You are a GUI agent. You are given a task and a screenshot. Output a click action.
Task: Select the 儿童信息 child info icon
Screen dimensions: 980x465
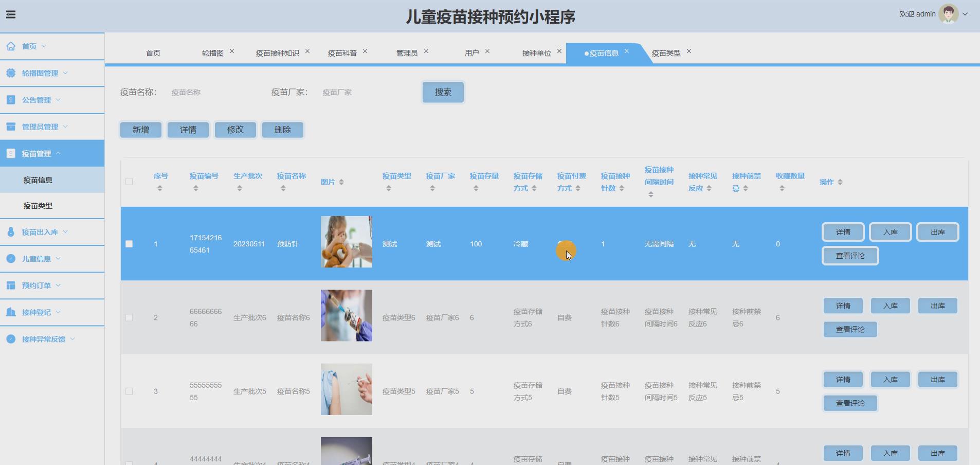[x=11, y=259]
